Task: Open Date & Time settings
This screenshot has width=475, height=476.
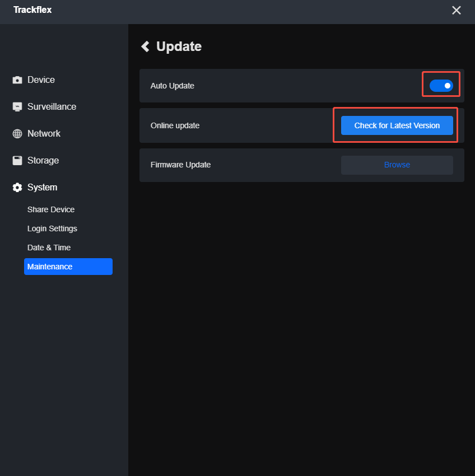Action: [x=49, y=248]
